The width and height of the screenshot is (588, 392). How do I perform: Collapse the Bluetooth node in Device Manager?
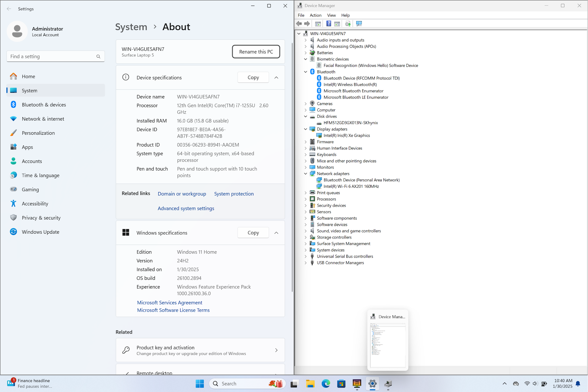click(x=305, y=72)
